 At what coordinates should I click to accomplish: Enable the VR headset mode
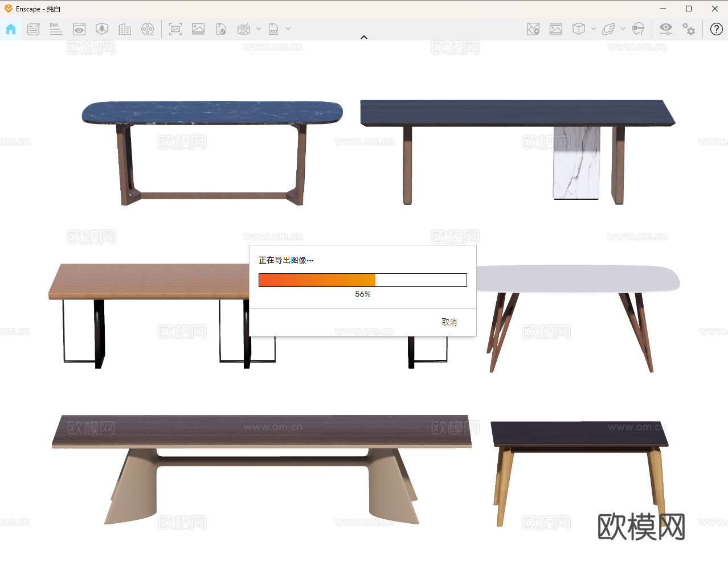[x=639, y=29]
